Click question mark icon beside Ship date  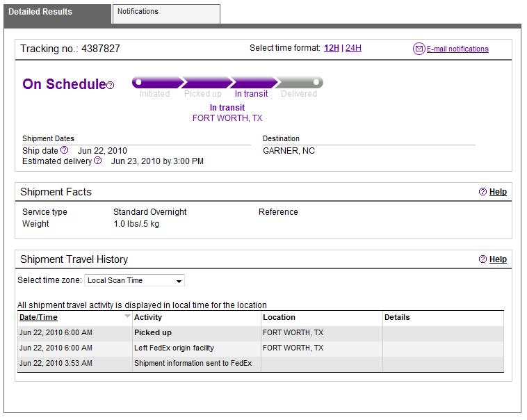click(x=64, y=150)
